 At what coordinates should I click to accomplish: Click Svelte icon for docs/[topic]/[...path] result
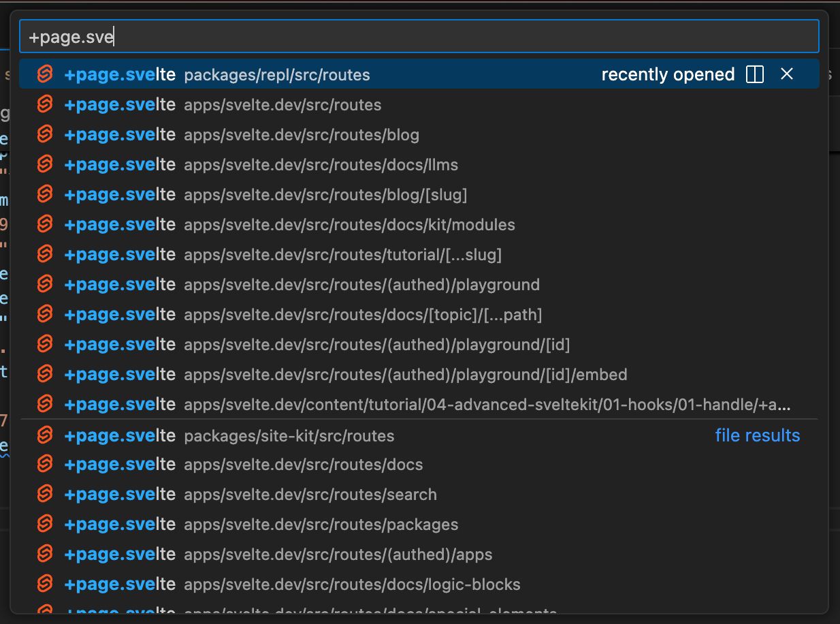(x=45, y=315)
